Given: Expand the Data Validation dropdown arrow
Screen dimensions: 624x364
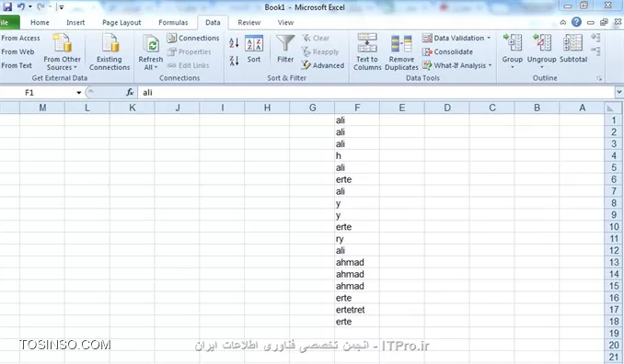Looking at the screenshot, I should coord(489,39).
